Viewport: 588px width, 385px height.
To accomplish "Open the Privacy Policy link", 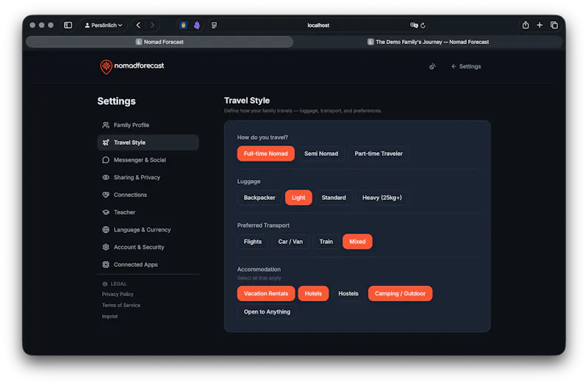I will coord(118,295).
